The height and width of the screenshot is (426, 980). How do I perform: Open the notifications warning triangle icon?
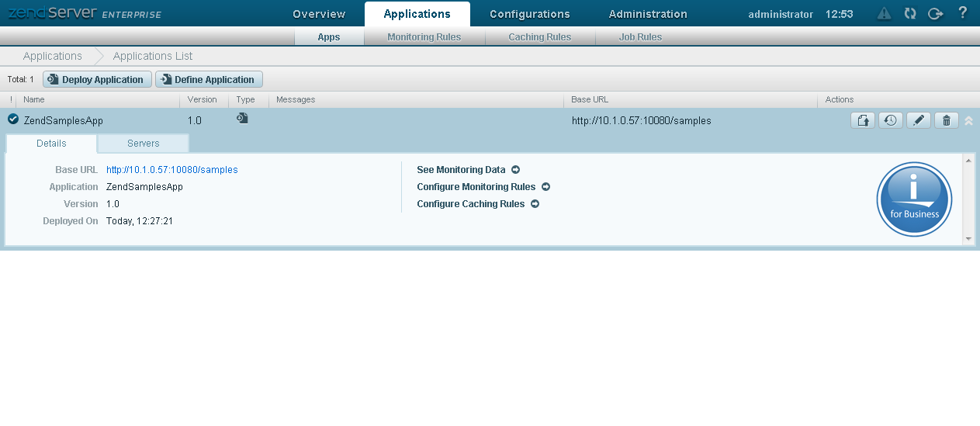[x=884, y=14]
